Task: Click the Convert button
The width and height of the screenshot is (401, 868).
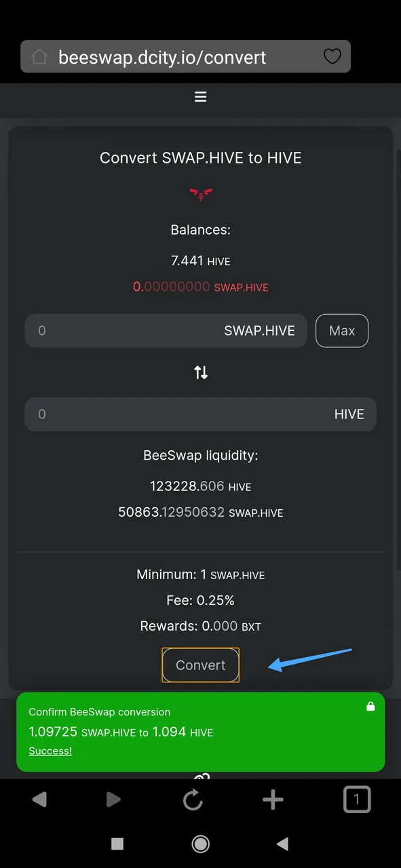Action: pyautogui.click(x=200, y=665)
